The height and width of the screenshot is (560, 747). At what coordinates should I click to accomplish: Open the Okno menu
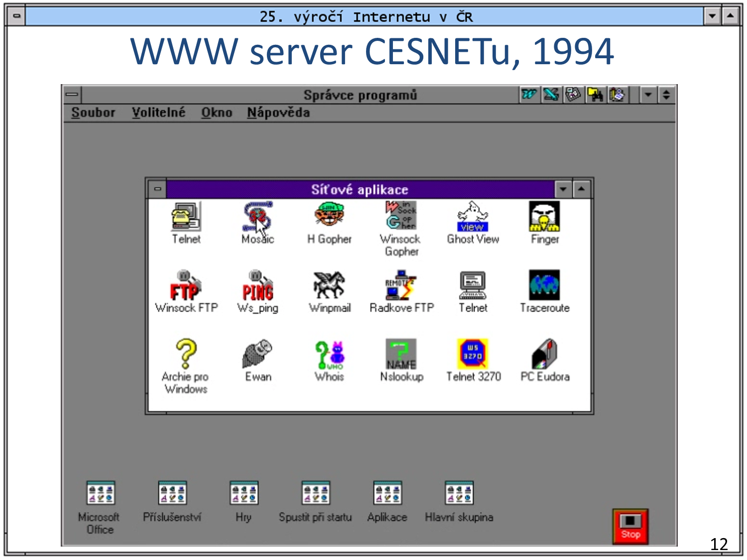pyautogui.click(x=217, y=112)
